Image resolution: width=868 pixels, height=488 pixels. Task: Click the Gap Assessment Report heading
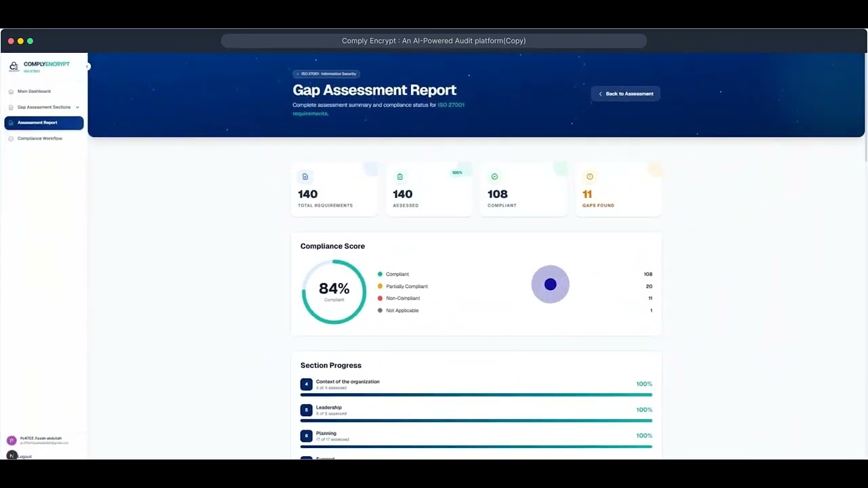pyautogui.click(x=374, y=90)
